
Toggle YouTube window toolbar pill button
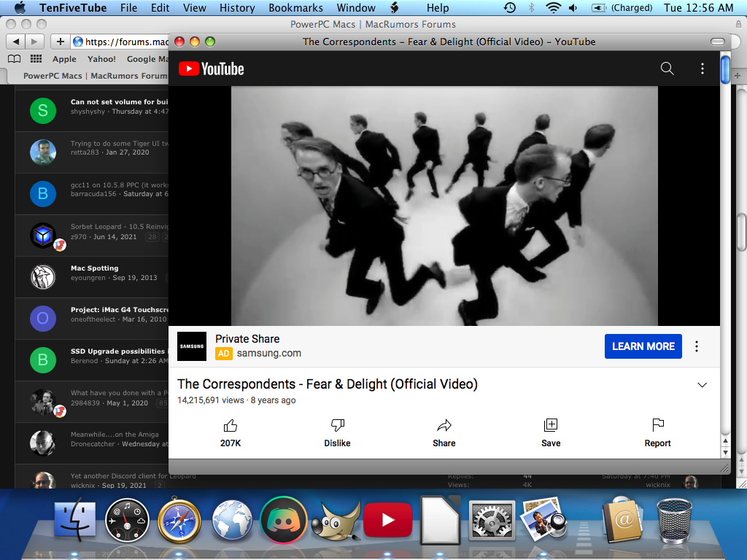coord(718,42)
